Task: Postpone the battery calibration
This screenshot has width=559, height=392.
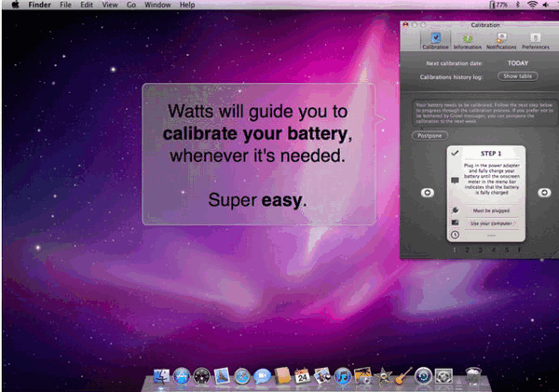Action: [x=429, y=136]
